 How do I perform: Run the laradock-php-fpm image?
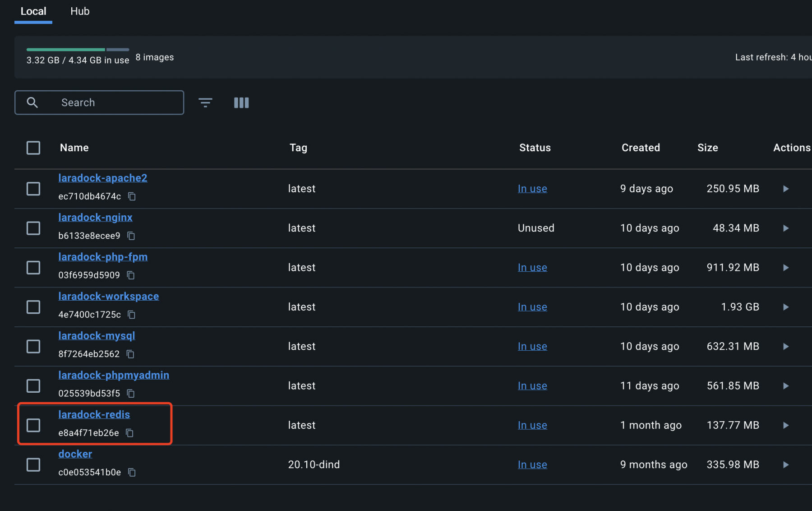(x=786, y=268)
